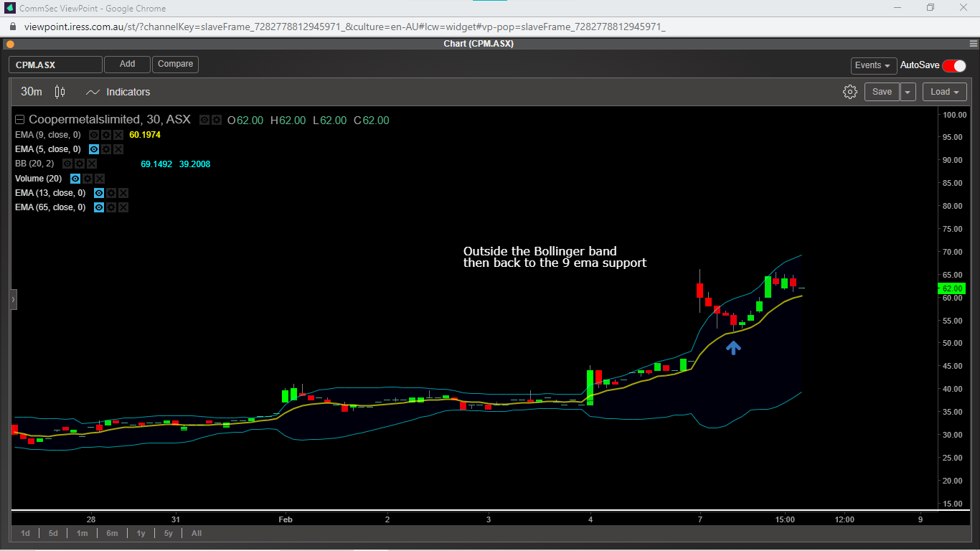Click the BB lower value 39.2008
The height and width of the screenshot is (551, 980).
point(194,164)
